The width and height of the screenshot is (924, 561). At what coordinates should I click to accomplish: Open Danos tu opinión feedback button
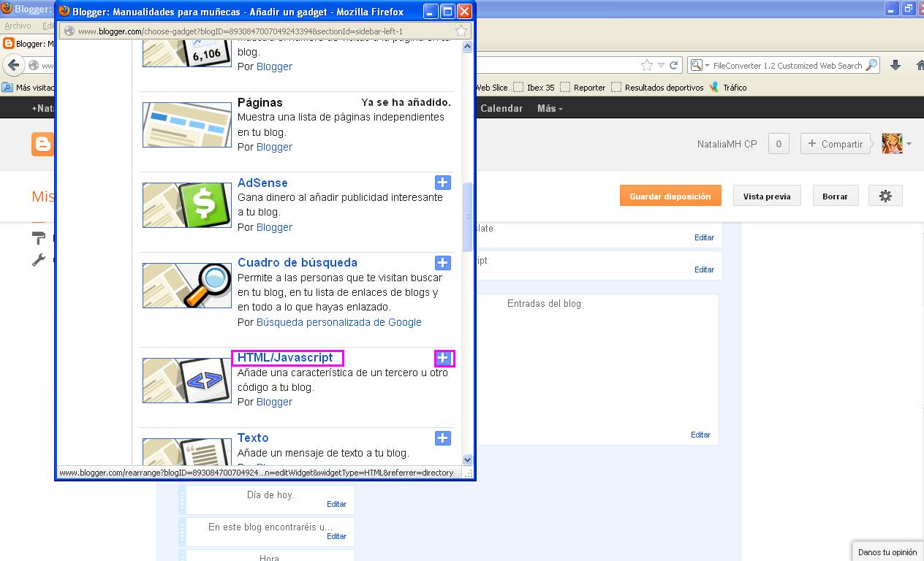click(887, 552)
